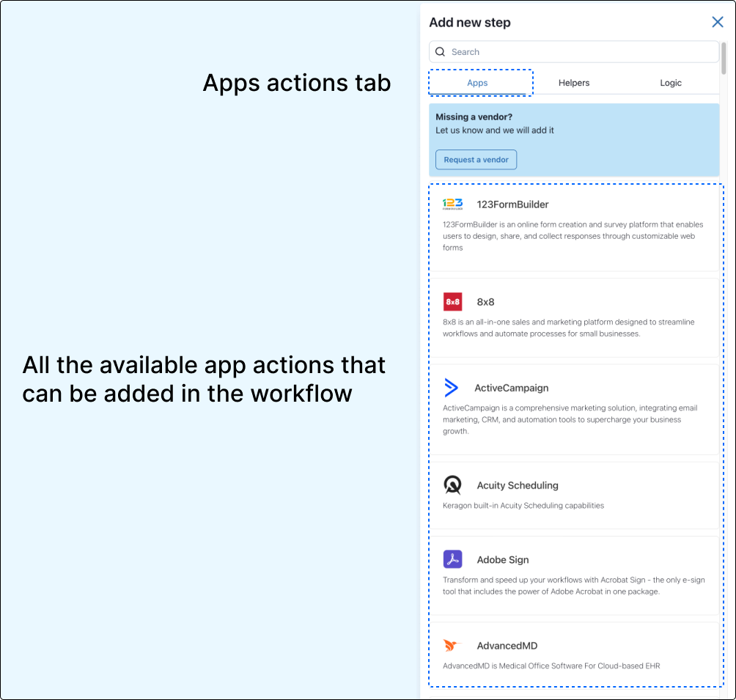Click the ActiveCampaign arrow logo icon
This screenshot has height=700, width=736.
tap(451, 387)
